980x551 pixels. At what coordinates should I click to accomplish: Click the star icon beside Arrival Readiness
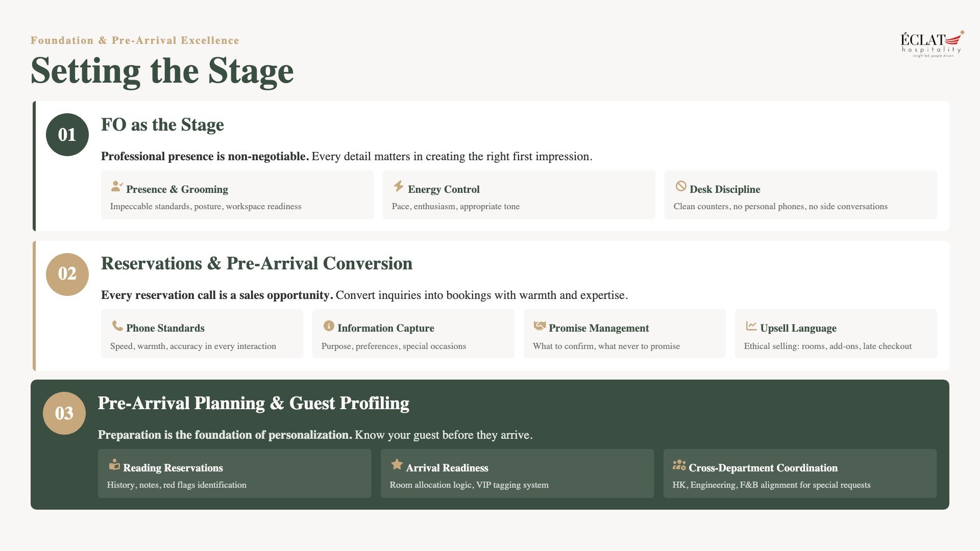(x=397, y=464)
